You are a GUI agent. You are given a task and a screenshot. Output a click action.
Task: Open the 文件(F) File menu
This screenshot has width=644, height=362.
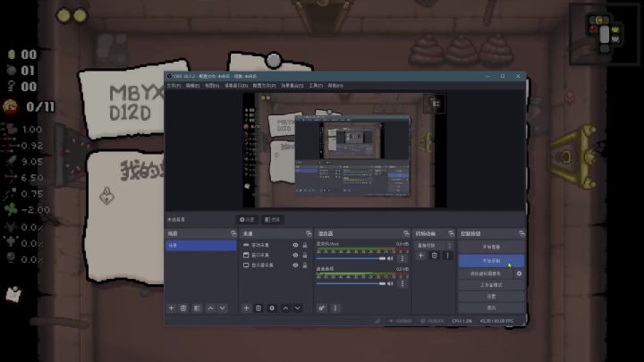(174, 86)
